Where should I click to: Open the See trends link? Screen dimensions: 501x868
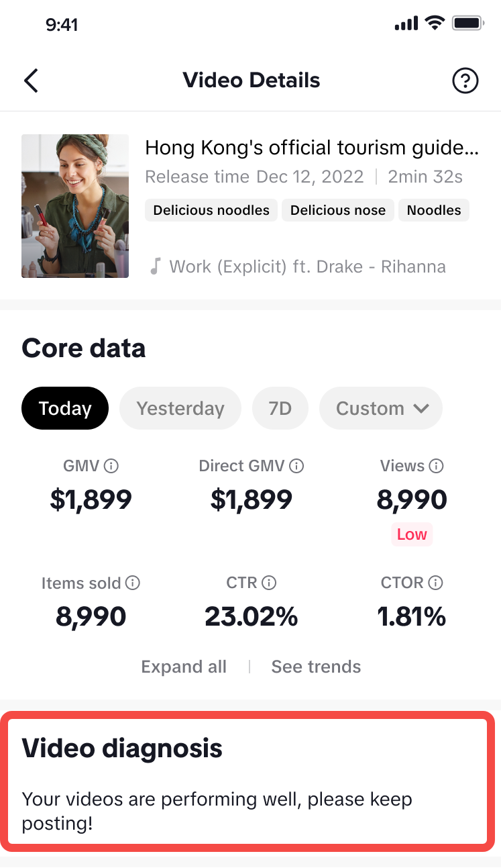tap(316, 667)
